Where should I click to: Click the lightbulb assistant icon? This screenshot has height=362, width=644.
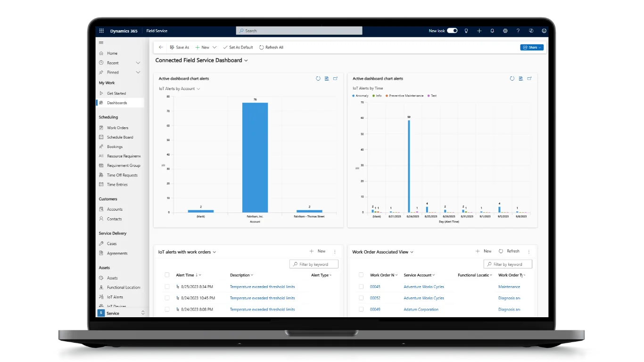[x=466, y=31]
